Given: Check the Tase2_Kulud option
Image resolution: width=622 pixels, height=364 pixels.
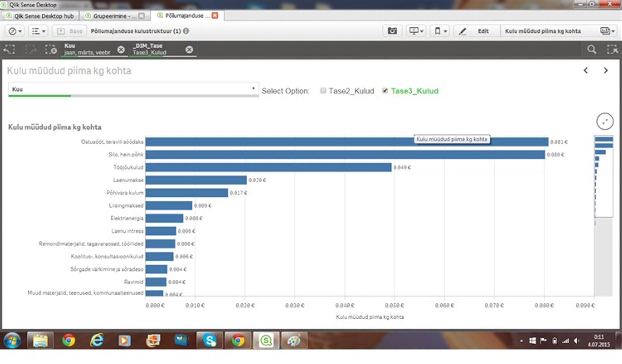Looking at the screenshot, I should (323, 91).
